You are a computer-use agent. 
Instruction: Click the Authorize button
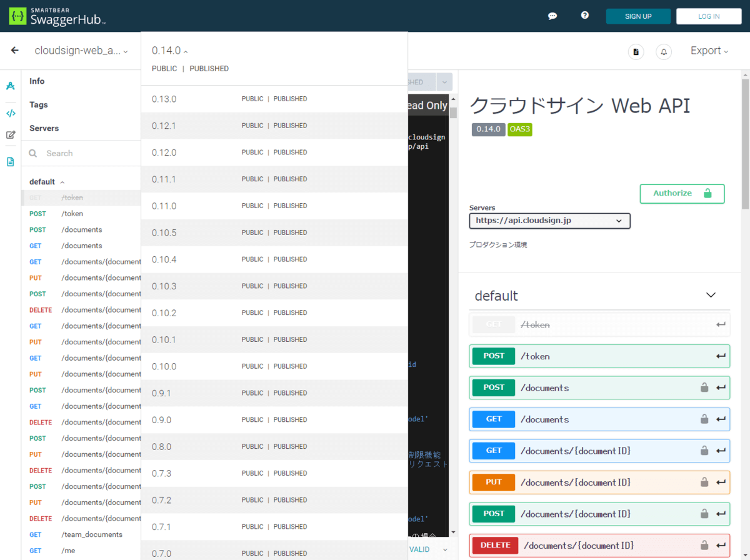(x=682, y=194)
